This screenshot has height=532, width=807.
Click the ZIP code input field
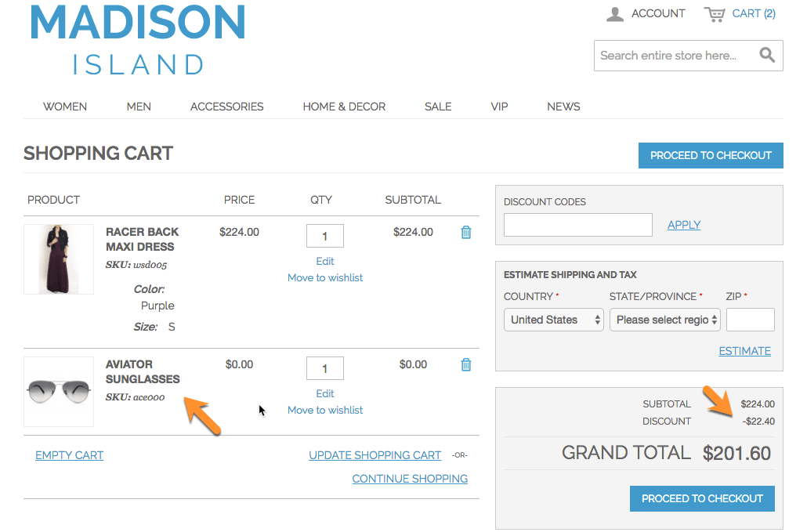pyautogui.click(x=750, y=320)
